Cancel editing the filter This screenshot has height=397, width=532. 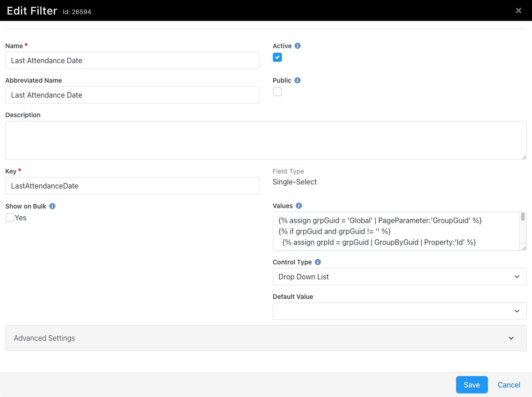pos(509,385)
